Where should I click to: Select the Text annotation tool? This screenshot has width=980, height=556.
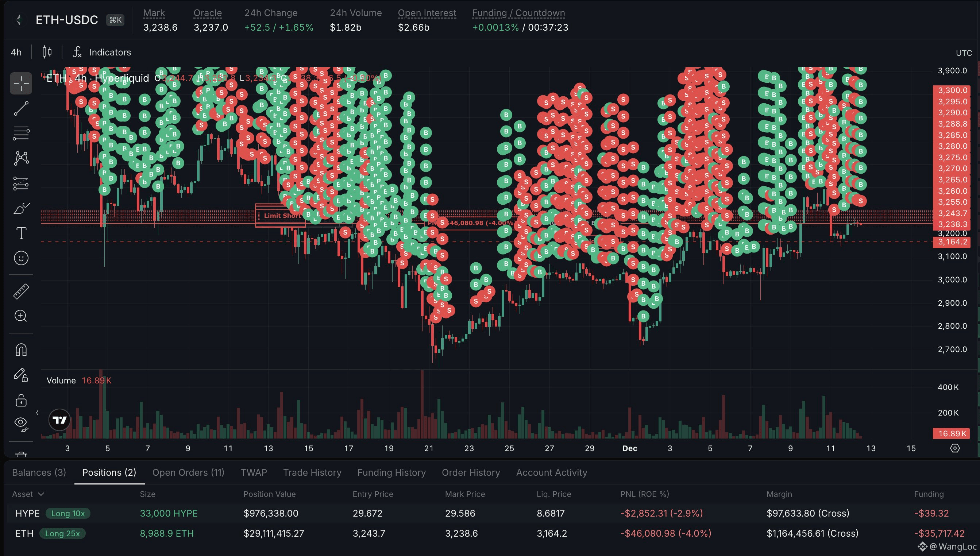(x=21, y=233)
